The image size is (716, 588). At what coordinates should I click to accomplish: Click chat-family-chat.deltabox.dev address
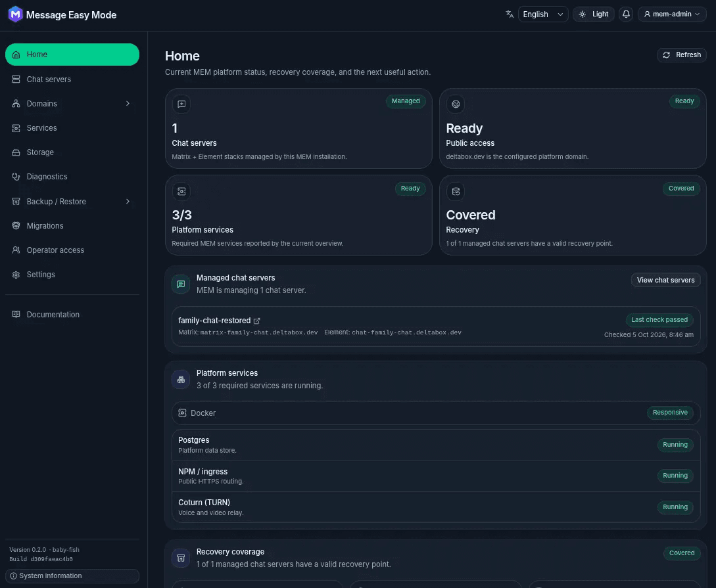pos(406,332)
